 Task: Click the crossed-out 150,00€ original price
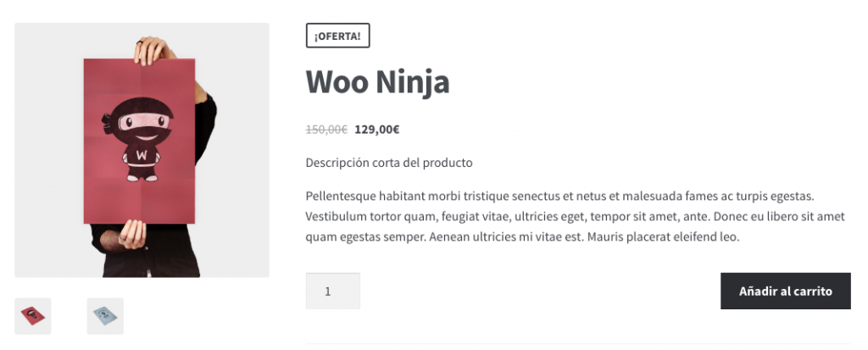pyautogui.click(x=326, y=130)
